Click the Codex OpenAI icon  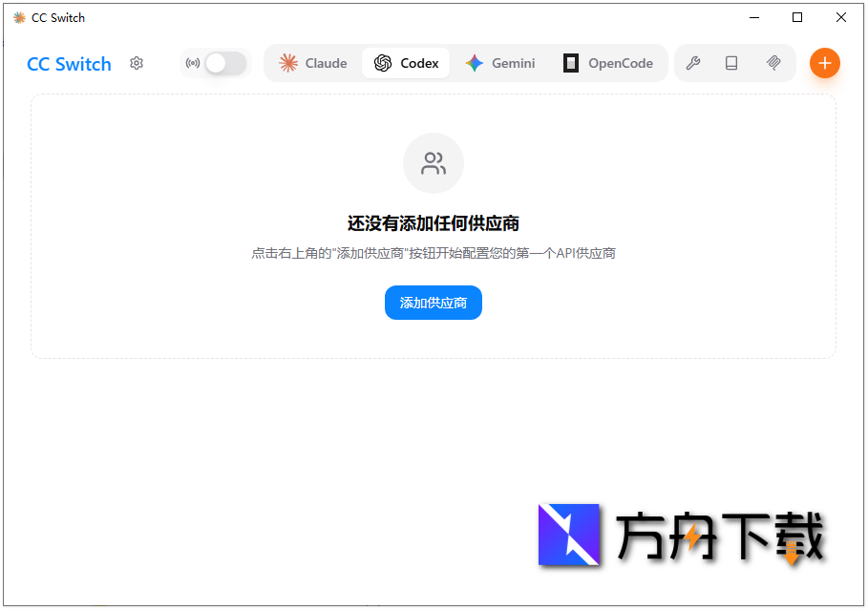click(x=381, y=63)
